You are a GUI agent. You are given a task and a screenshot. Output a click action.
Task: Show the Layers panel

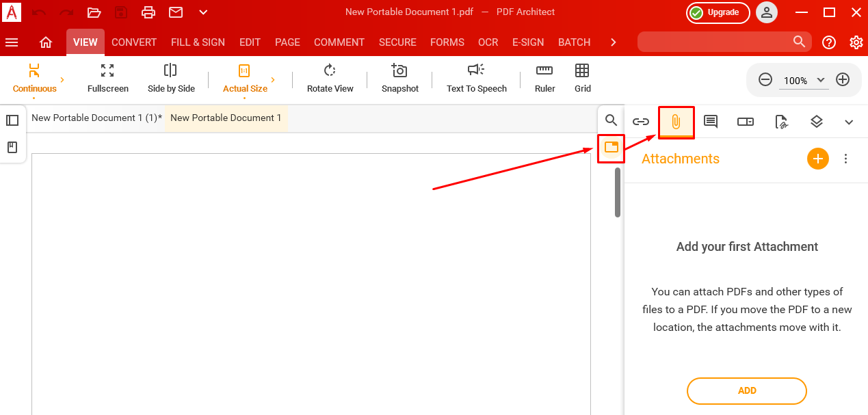(x=816, y=121)
